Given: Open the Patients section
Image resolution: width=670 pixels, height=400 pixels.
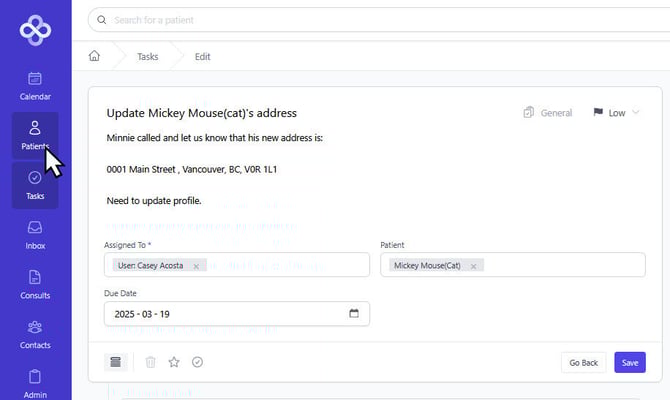Looking at the screenshot, I should click(x=35, y=135).
